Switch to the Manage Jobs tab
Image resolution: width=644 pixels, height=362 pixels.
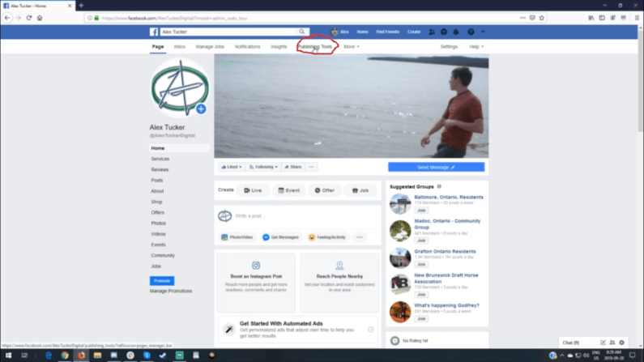(x=210, y=47)
